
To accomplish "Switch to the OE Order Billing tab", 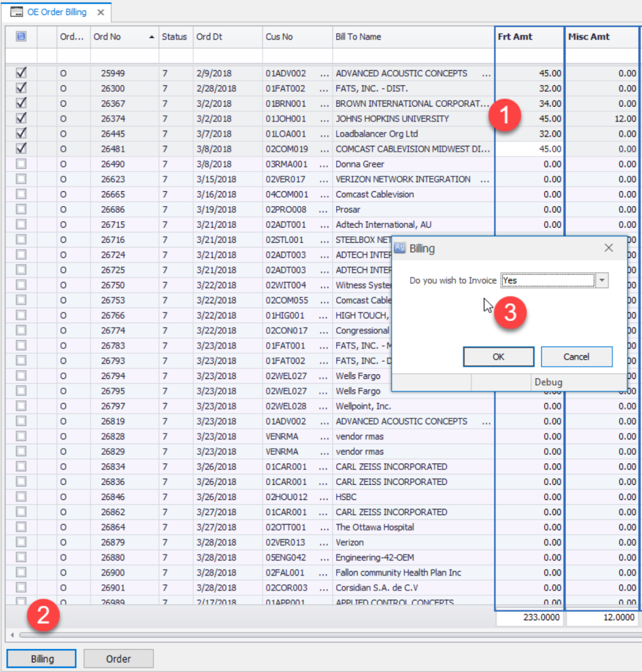I will point(56,12).
